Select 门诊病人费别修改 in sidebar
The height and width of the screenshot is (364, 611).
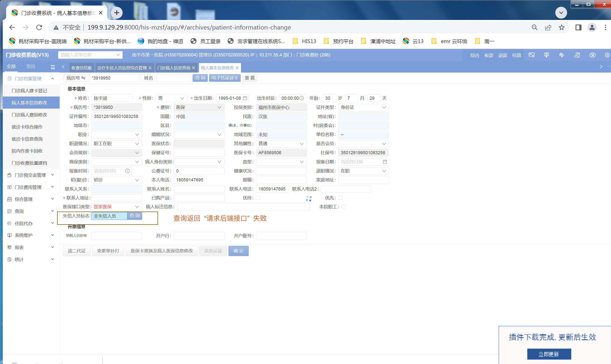pos(29,115)
